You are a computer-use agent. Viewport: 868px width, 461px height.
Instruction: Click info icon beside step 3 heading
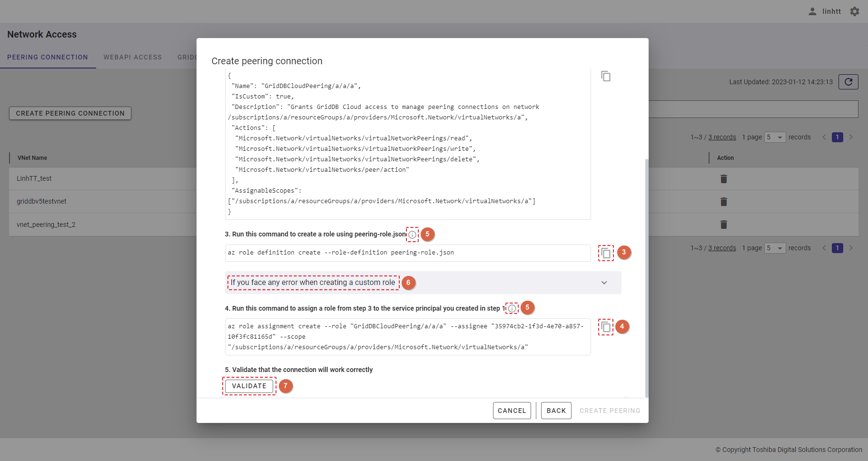(412, 235)
